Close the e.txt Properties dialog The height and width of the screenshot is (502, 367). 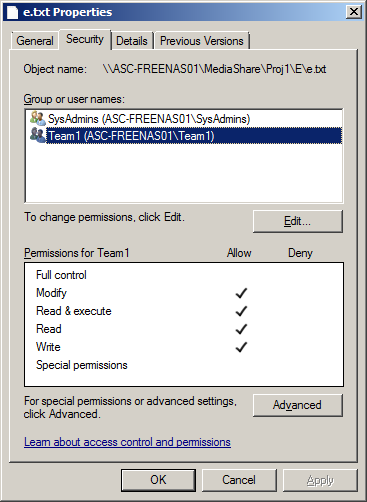[x=353, y=12]
